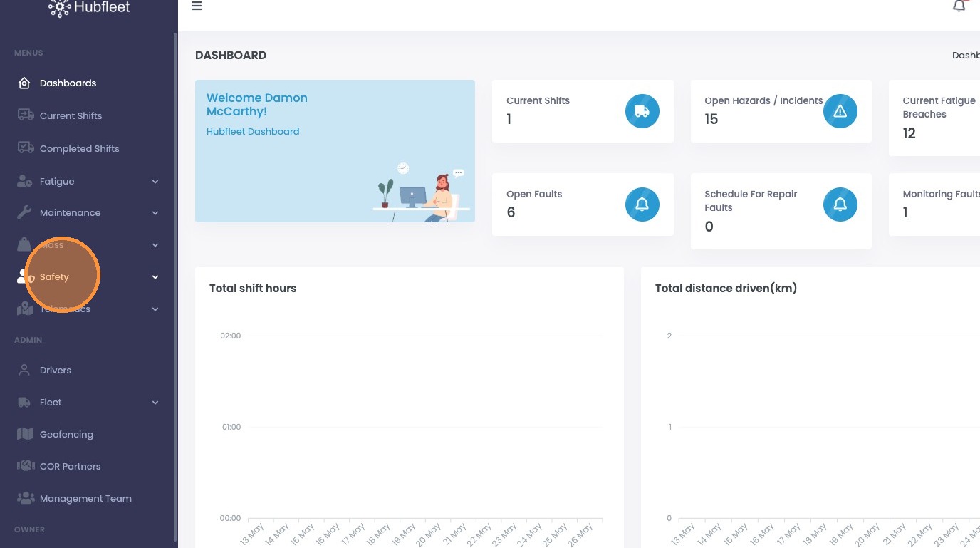Screen dimensions: 980x548
Task: Expand the Telematics submenu chevron
Action: tap(155, 309)
